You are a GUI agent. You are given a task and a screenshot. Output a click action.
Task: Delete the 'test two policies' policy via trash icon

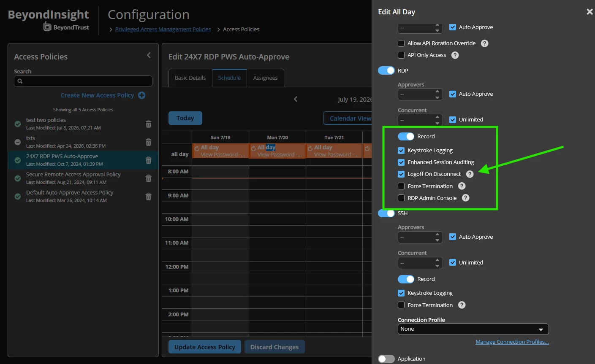pyautogui.click(x=149, y=124)
